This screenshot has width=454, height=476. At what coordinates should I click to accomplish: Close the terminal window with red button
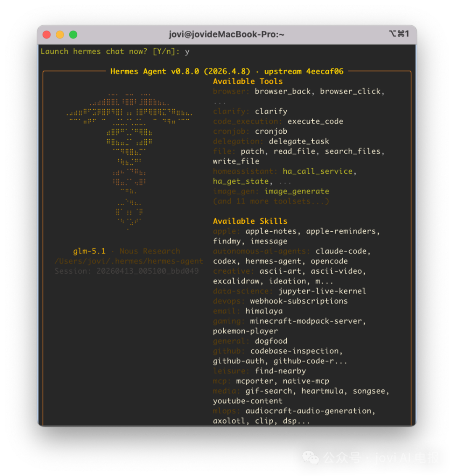47,34
